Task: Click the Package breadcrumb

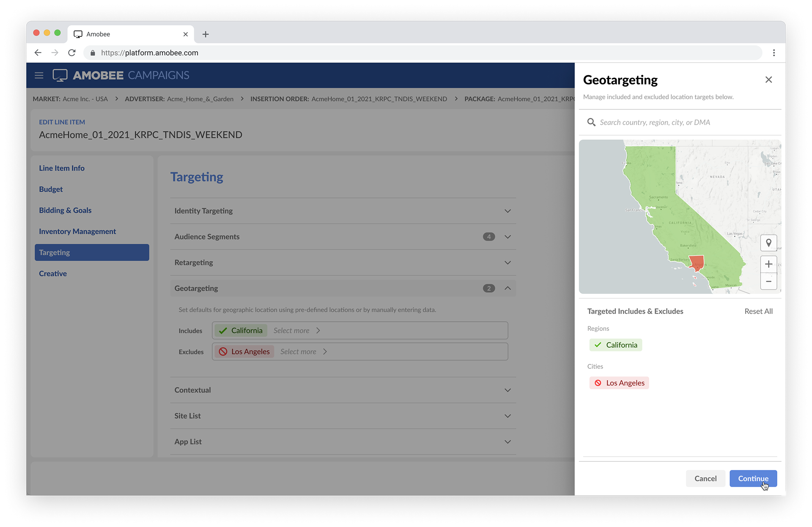Action: tap(519, 99)
